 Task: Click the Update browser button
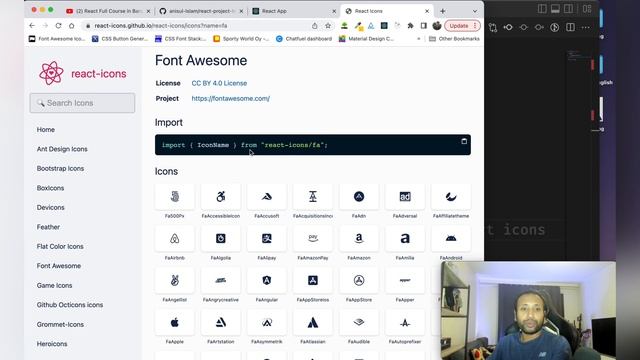pyautogui.click(x=462, y=26)
